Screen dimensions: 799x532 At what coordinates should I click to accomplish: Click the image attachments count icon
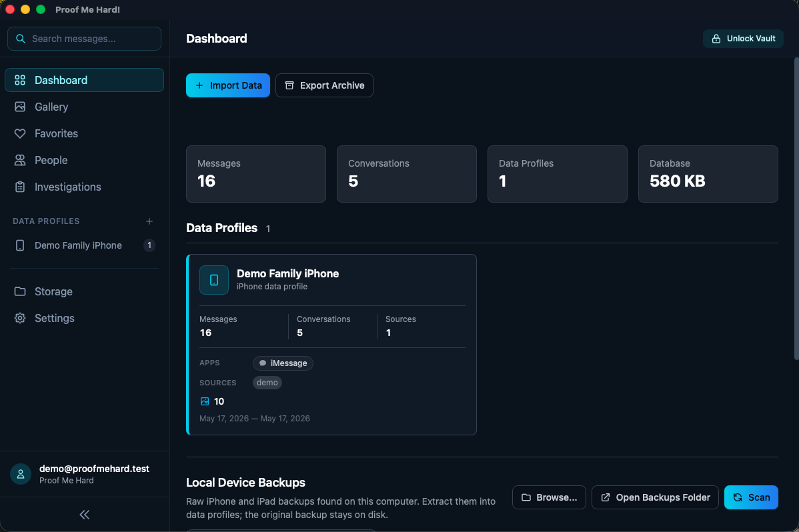point(205,401)
